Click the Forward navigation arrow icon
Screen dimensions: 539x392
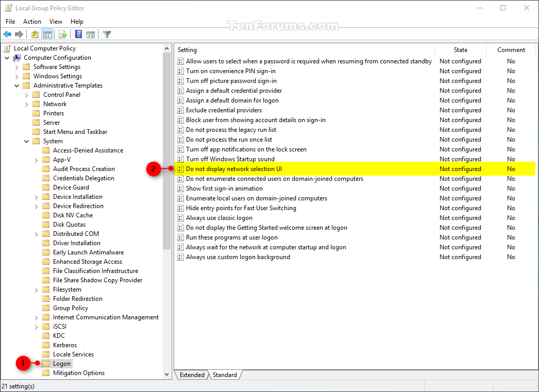click(19, 34)
